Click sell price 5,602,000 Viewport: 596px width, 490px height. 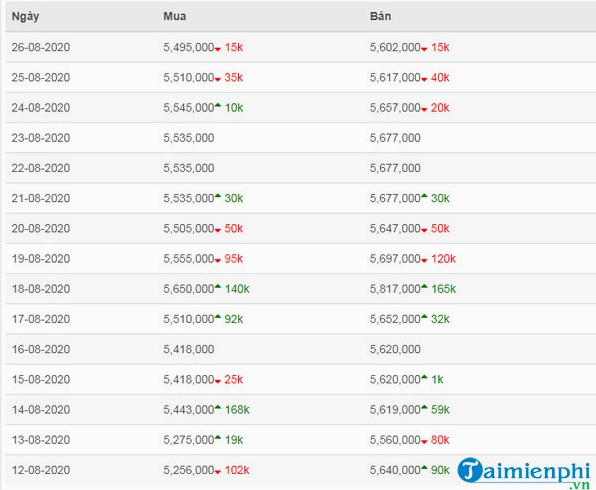395,47
